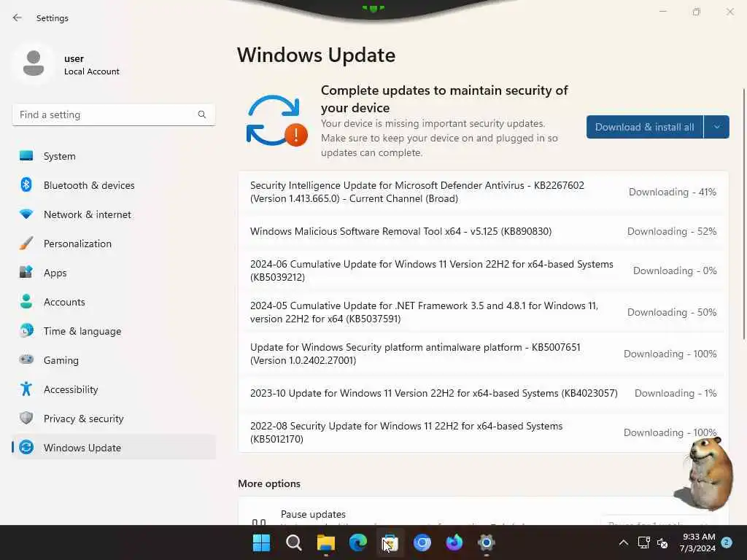Select Personalization in the sidebar
This screenshot has width=747, height=560.
[x=114, y=244]
